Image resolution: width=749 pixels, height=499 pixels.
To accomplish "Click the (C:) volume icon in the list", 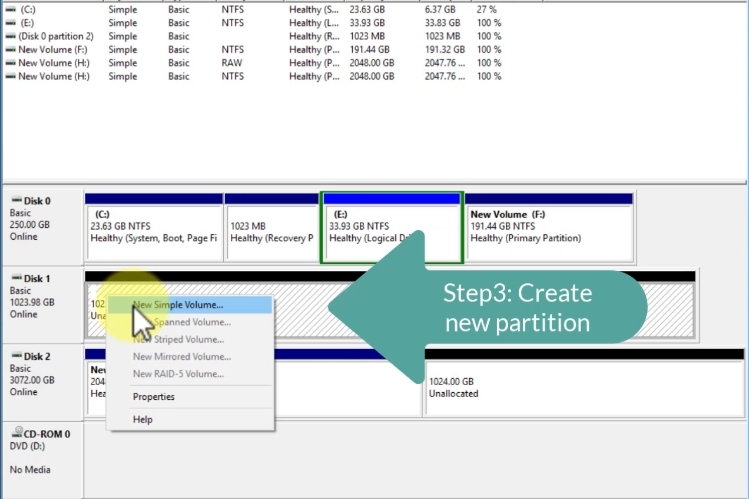I will click(10, 9).
